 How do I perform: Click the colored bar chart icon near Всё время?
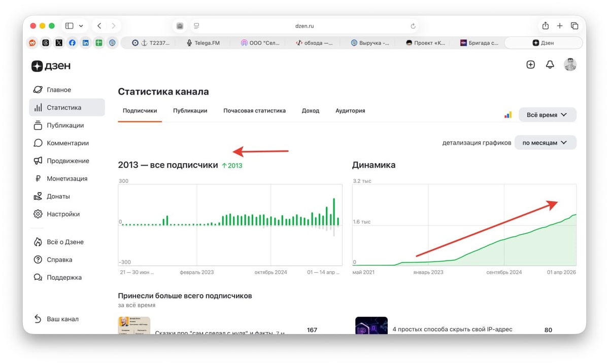click(507, 115)
